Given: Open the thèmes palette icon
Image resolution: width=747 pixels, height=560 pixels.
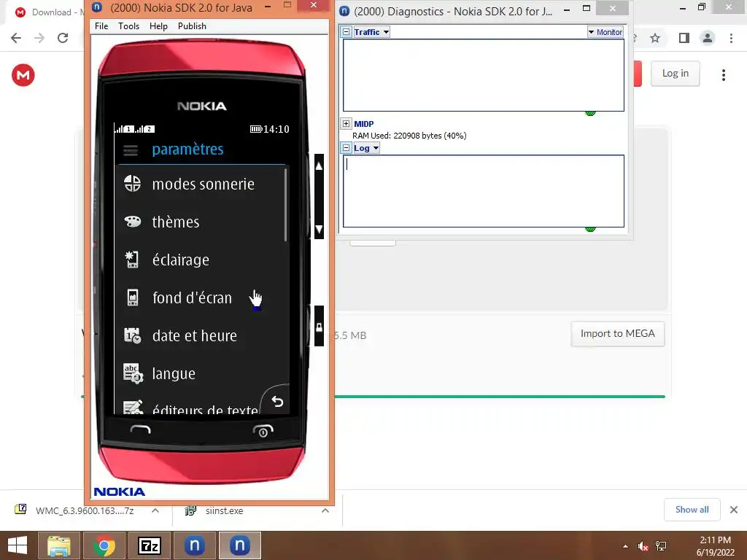Looking at the screenshot, I should [x=133, y=222].
